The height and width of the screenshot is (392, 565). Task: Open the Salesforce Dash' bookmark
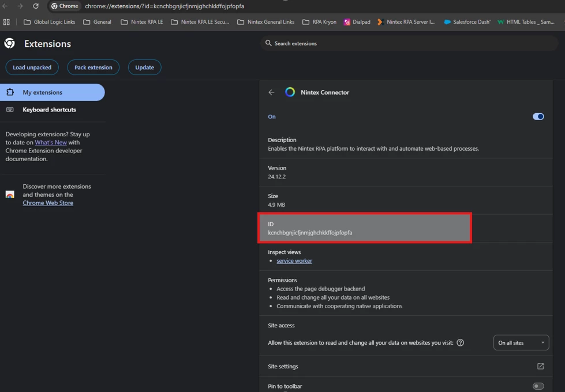(x=467, y=22)
